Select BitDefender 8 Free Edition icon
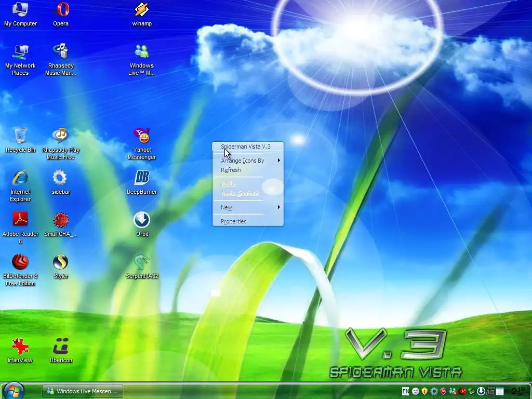Screen dimensions: 532x399 tap(20, 270)
